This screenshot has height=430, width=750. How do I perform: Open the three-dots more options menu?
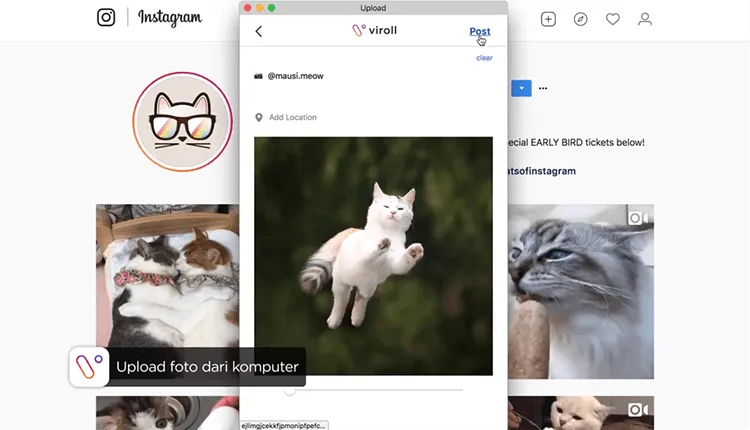(543, 88)
